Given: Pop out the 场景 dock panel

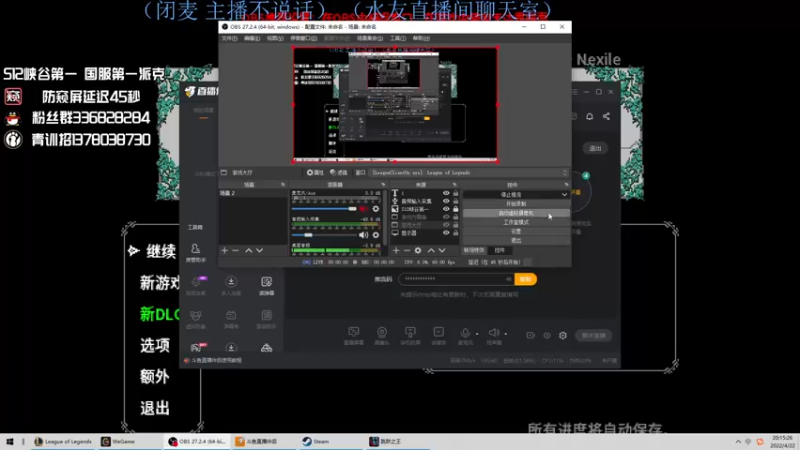Looking at the screenshot, I should (283, 185).
